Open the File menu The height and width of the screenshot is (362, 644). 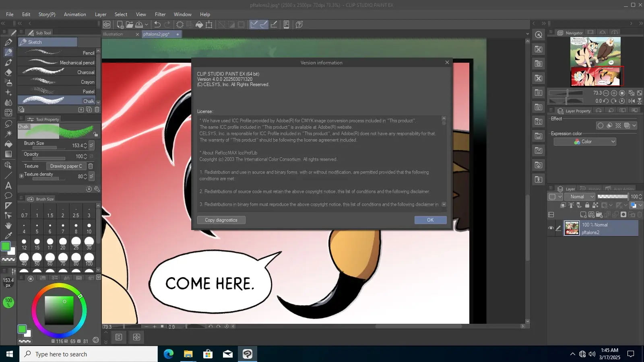click(x=10, y=14)
